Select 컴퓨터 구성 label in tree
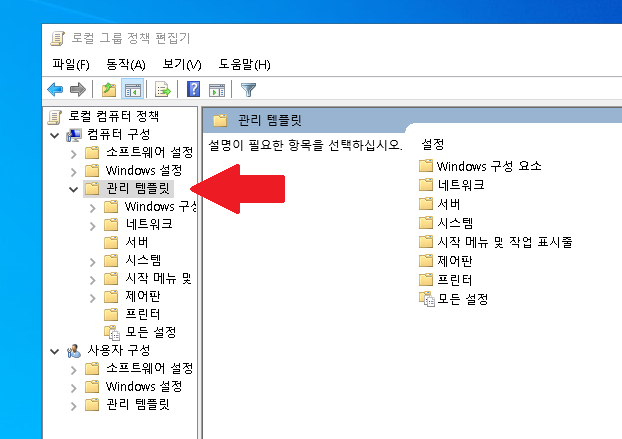This screenshot has width=622, height=439. point(119,134)
